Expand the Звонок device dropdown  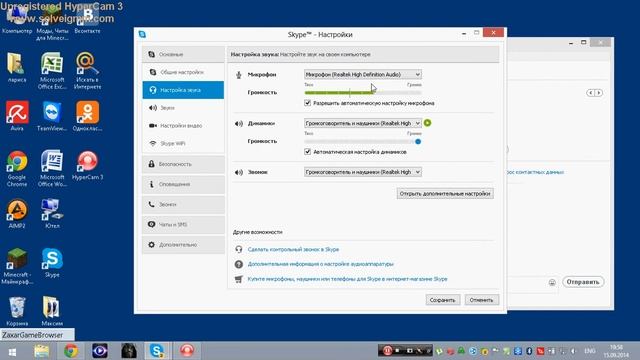(362, 172)
